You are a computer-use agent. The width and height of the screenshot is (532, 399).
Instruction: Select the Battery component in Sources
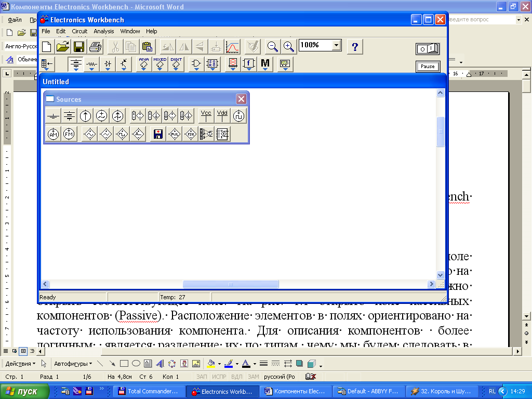coord(69,116)
